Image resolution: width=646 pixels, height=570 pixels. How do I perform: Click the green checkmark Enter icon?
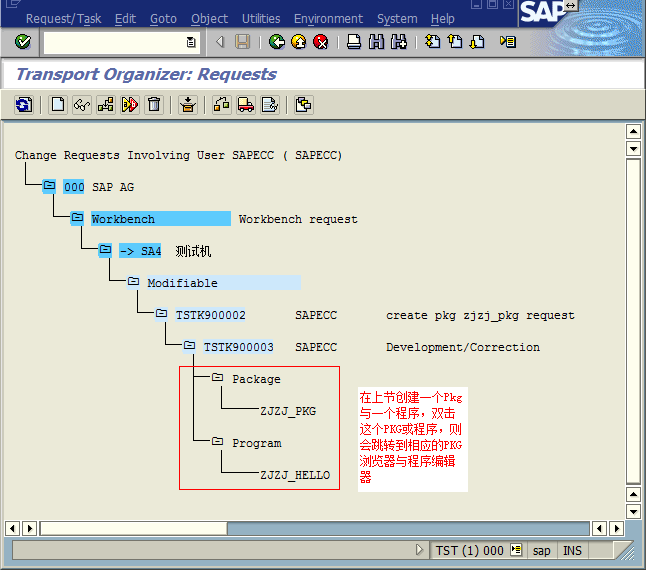(23, 42)
